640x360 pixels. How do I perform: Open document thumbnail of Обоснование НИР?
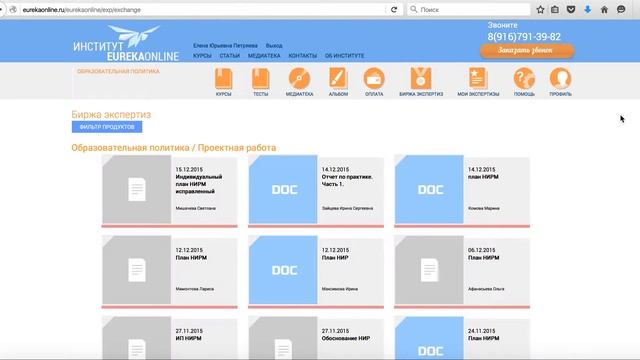pos(283,338)
